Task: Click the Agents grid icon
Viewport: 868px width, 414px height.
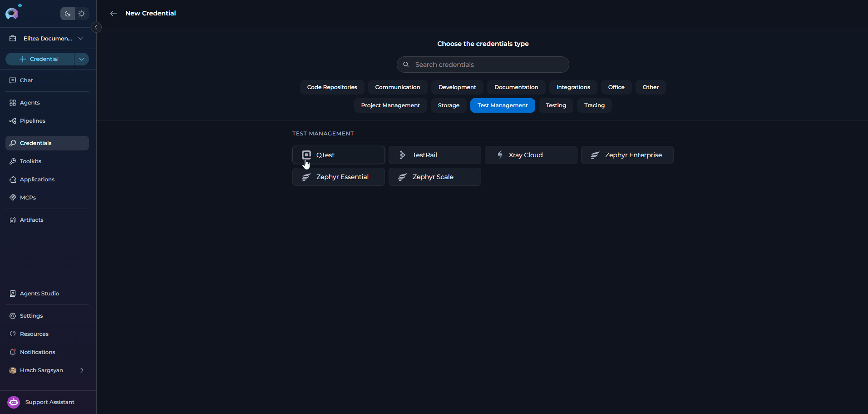Action: pos(13,103)
